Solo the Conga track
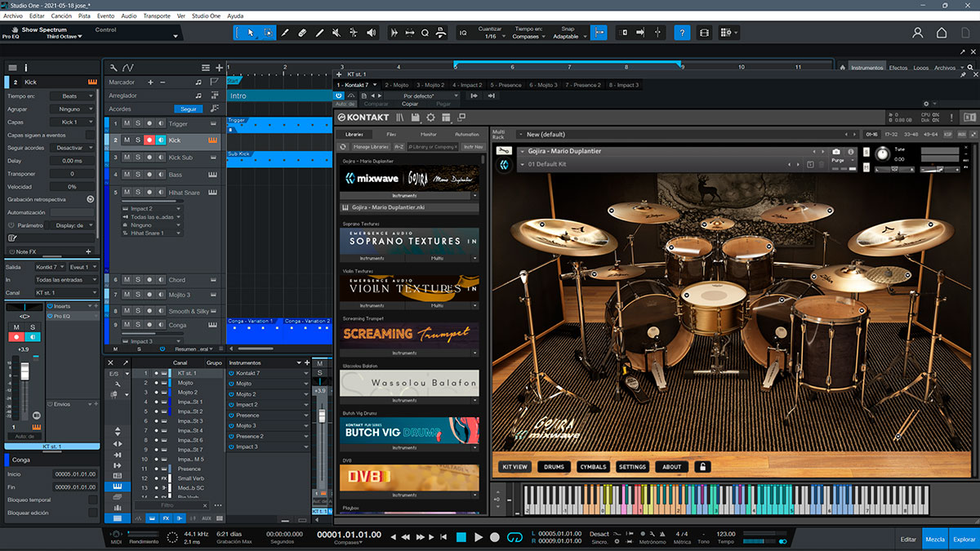 tap(138, 326)
